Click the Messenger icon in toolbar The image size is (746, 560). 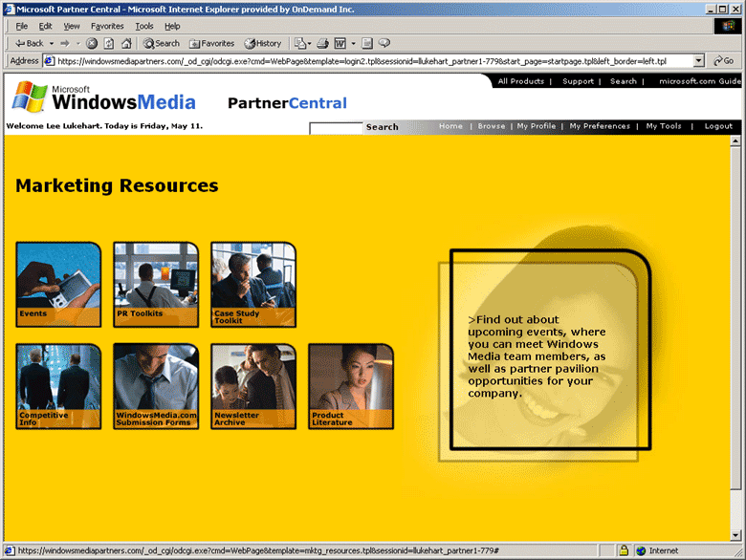(384, 43)
